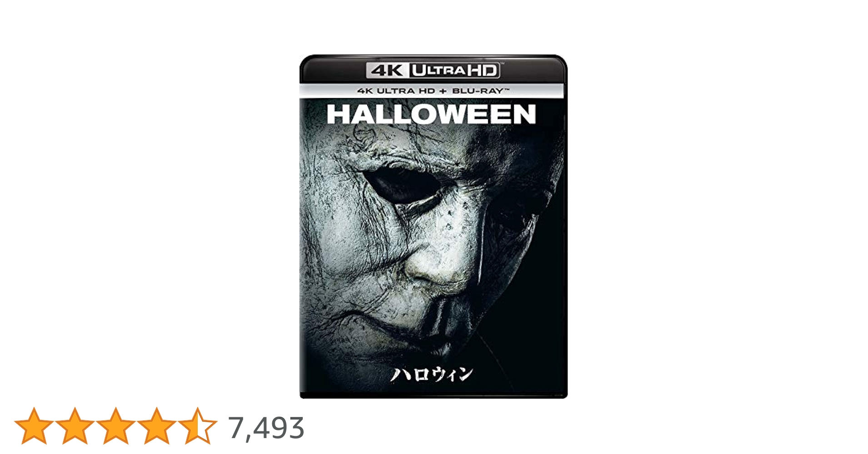Click the letter H in HALLOWEEN title
Viewport: 868px width, 454px height.
(x=338, y=114)
